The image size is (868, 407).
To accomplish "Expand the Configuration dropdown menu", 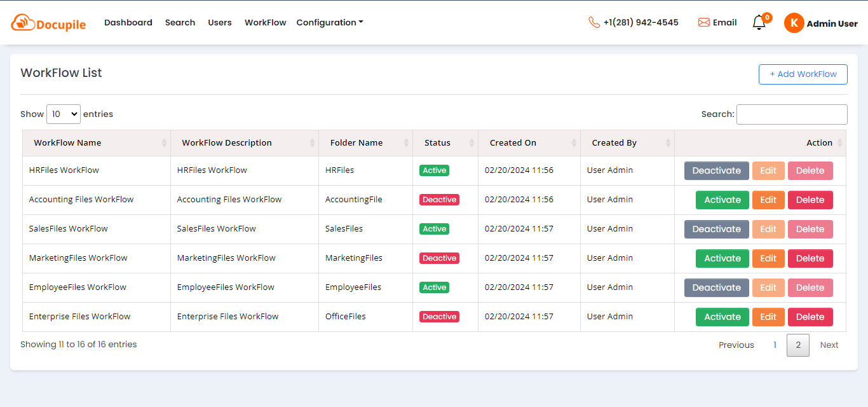I will coord(329,22).
